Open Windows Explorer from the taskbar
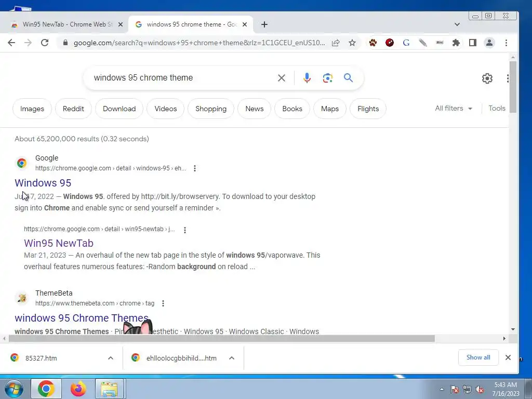Viewport: 532px width, 399px height. (110, 389)
